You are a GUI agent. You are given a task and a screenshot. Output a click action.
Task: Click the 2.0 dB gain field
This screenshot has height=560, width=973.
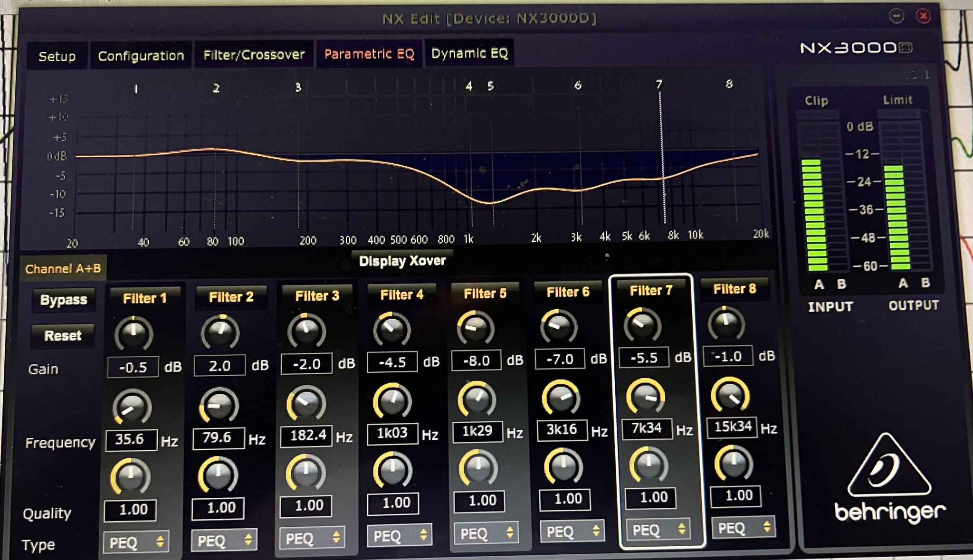[219, 366]
